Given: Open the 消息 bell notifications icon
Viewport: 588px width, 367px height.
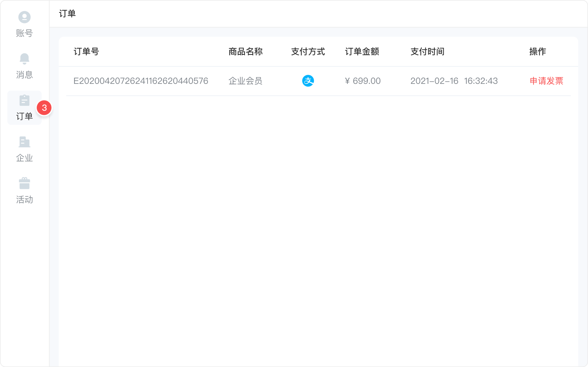Looking at the screenshot, I should 24,59.
